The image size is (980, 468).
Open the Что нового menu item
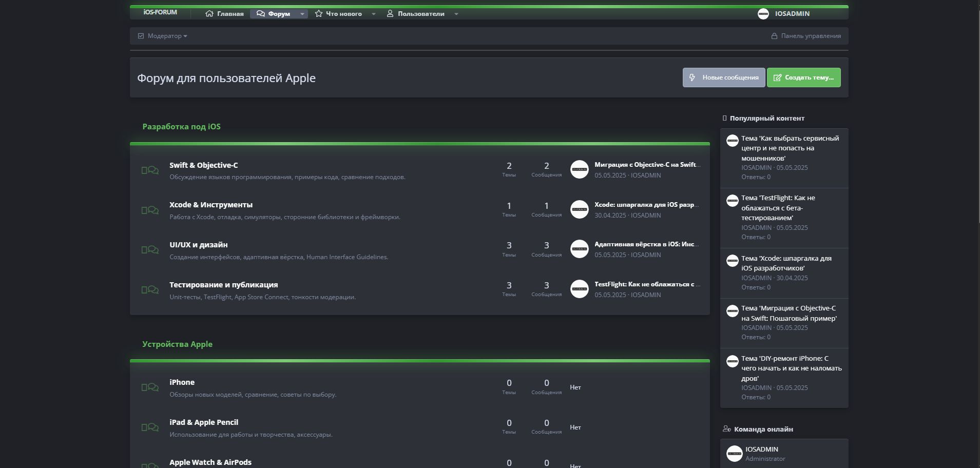click(x=338, y=14)
